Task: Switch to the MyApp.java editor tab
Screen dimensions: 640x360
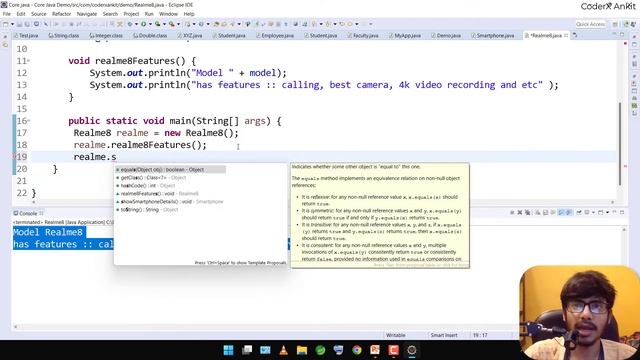Action: tap(405, 36)
